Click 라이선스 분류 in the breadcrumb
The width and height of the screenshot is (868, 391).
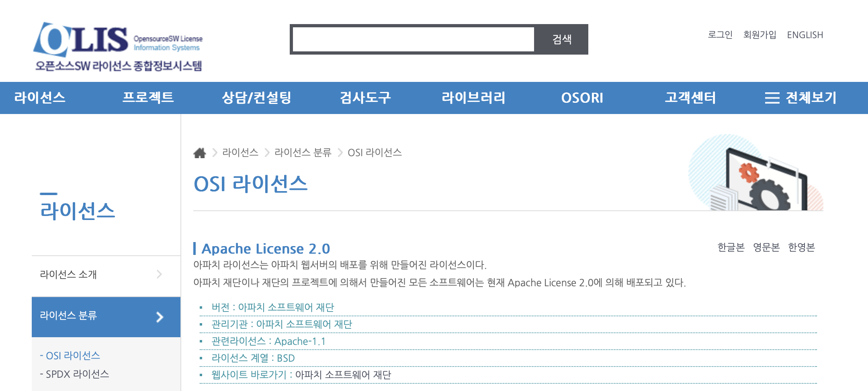click(x=303, y=153)
